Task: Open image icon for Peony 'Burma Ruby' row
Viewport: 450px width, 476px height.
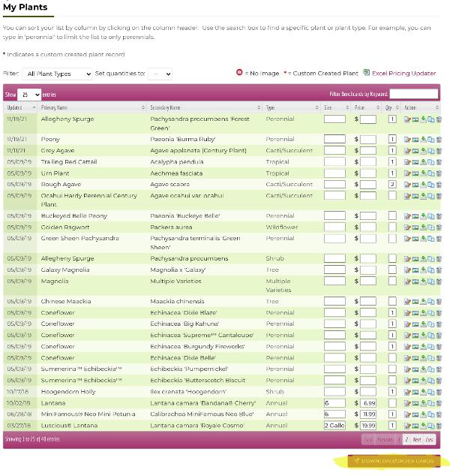Action: [x=415, y=140]
